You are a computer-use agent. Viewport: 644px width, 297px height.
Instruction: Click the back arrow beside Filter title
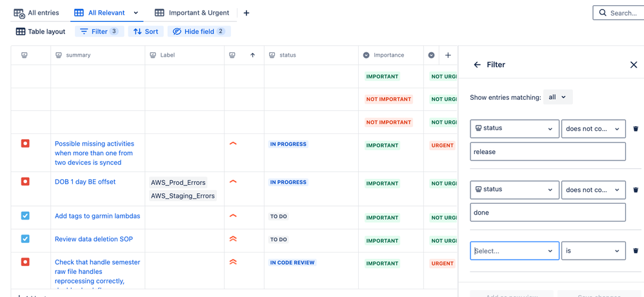point(477,65)
